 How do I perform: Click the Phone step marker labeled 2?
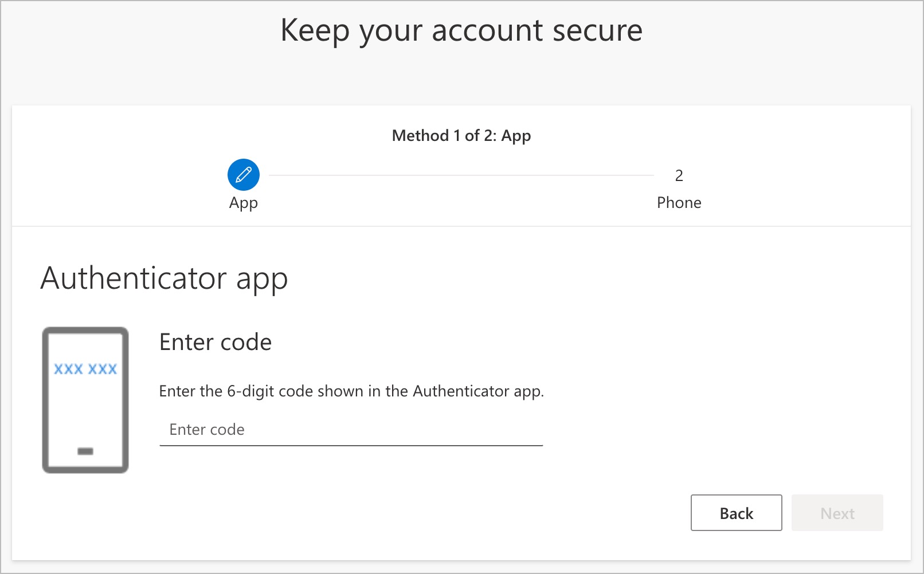point(679,176)
